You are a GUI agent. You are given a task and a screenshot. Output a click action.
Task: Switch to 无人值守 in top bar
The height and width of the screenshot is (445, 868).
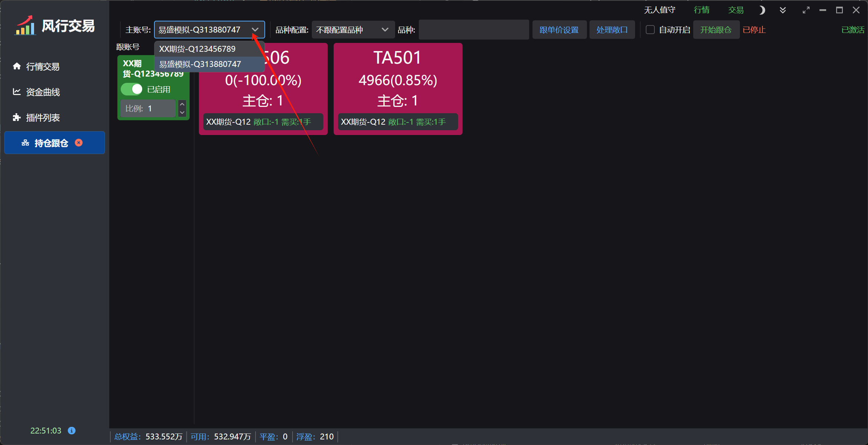(x=659, y=10)
